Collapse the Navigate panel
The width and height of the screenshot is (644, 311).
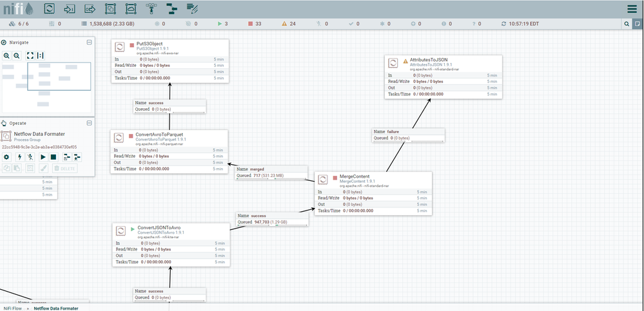[x=90, y=42]
